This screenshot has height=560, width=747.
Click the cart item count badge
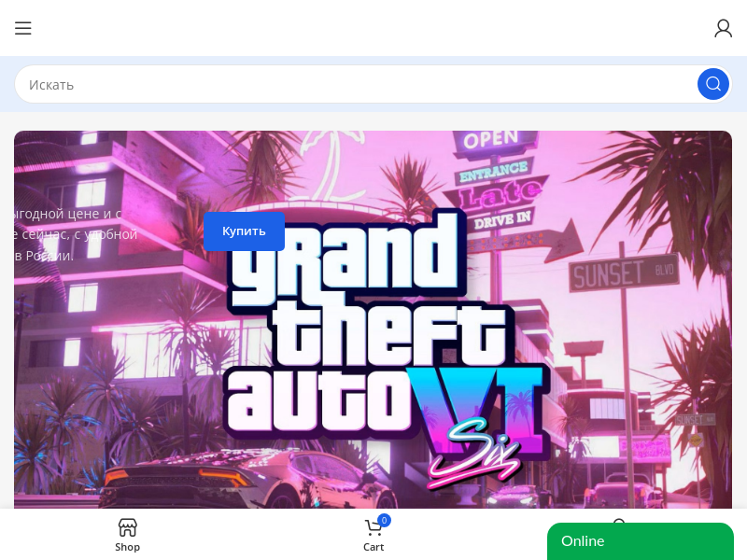[384, 521]
